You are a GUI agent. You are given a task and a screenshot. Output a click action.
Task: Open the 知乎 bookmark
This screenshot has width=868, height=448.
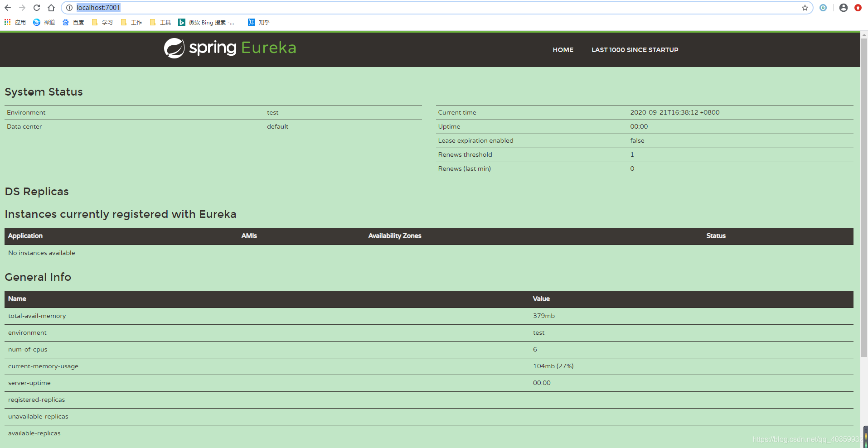pyautogui.click(x=259, y=22)
